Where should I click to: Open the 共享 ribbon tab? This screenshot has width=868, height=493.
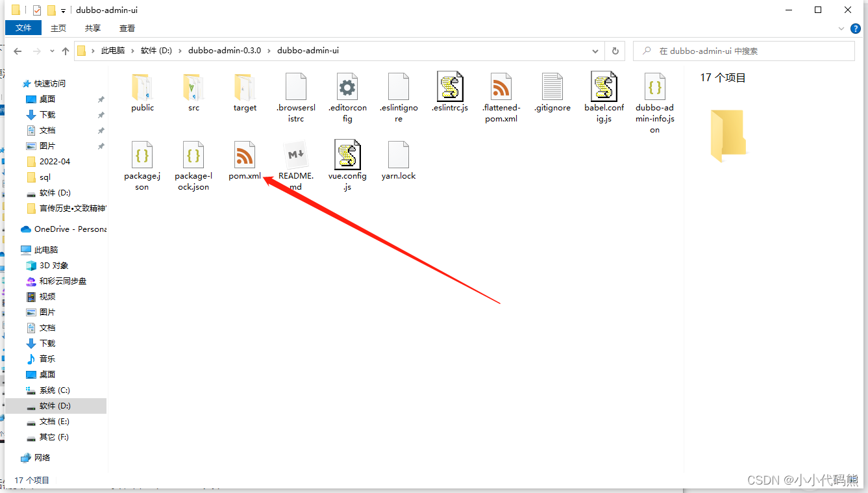93,28
